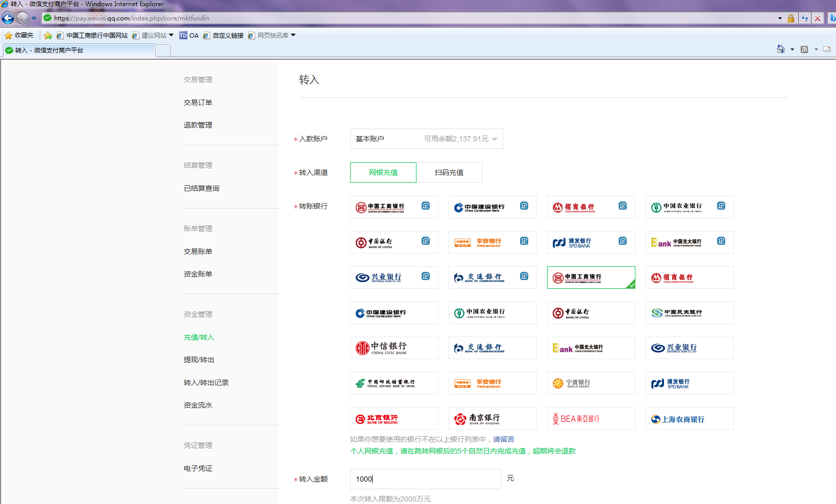Viewport: 836px width, 504px height.
Task: Choose 中国工商银行 with the enterprise badge
Action: [x=394, y=207]
